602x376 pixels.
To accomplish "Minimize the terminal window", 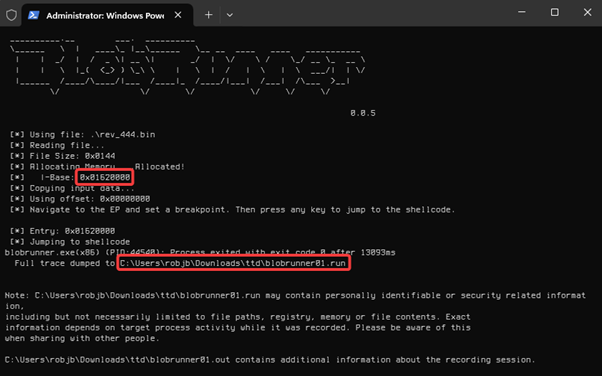I will (x=521, y=12).
